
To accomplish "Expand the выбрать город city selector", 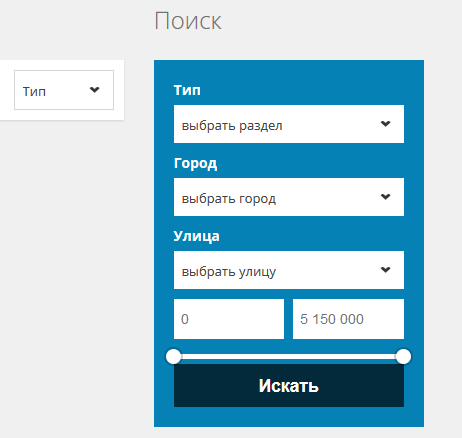I will pos(289,197).
